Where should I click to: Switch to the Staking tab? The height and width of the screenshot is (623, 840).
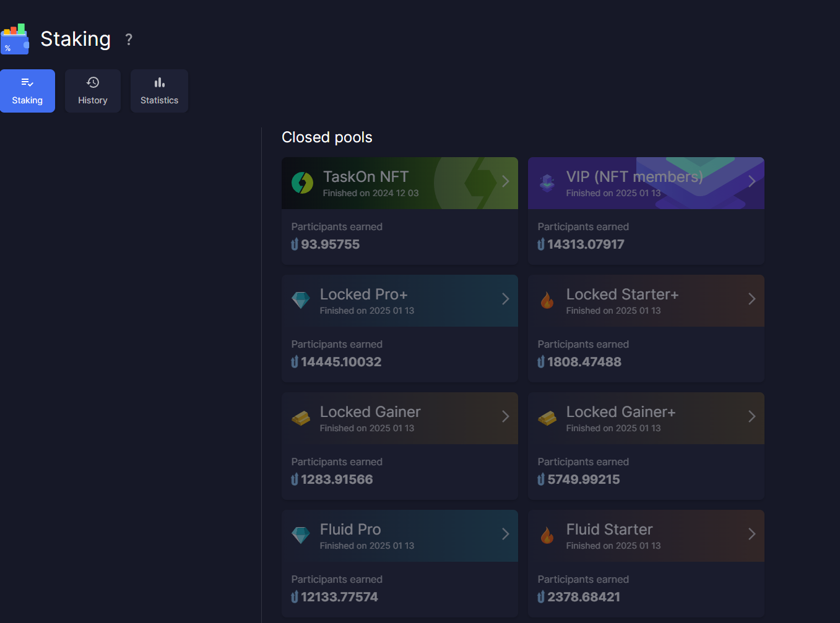click(27, 91)
